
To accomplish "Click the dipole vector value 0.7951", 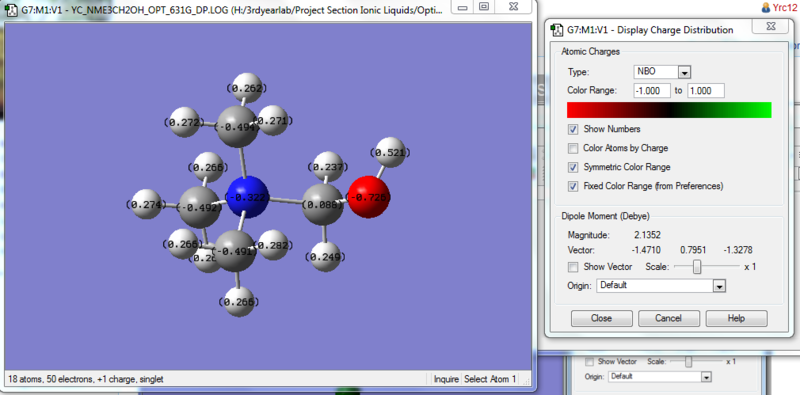I will [x=694, y=250].
